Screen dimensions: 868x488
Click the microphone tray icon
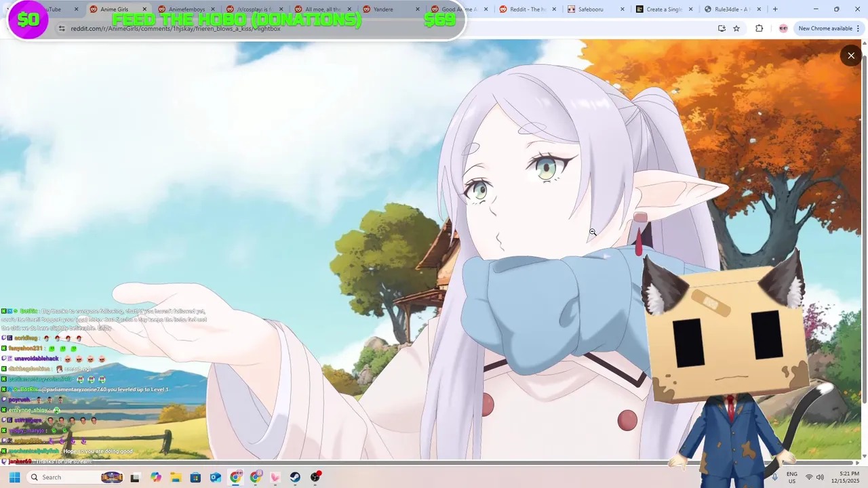pyautogui.click(x=774, y=477)
